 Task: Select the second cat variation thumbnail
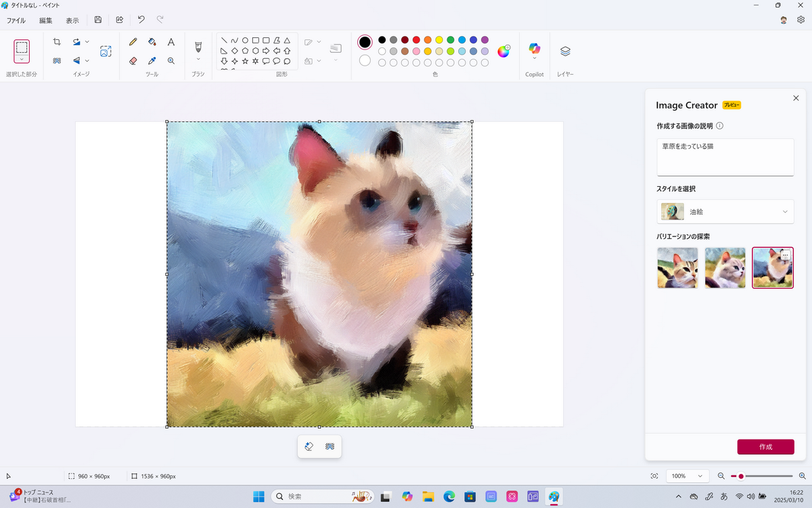pos(725,268)
